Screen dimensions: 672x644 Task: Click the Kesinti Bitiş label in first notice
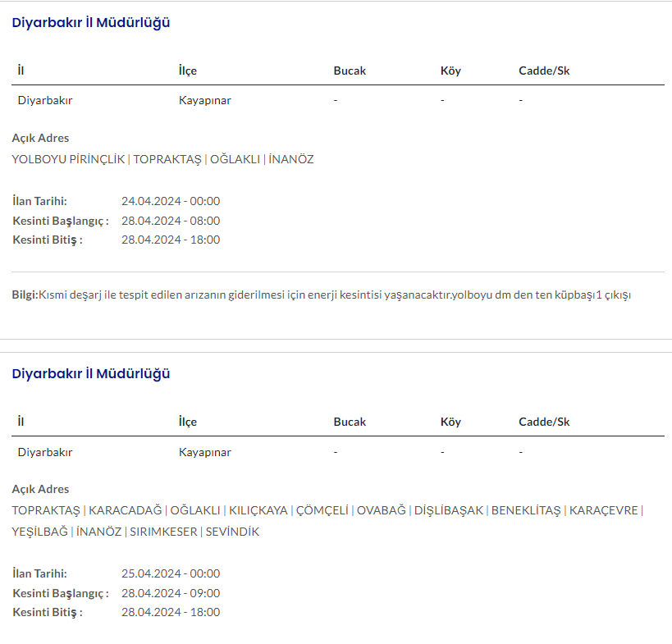click(48, 240)
